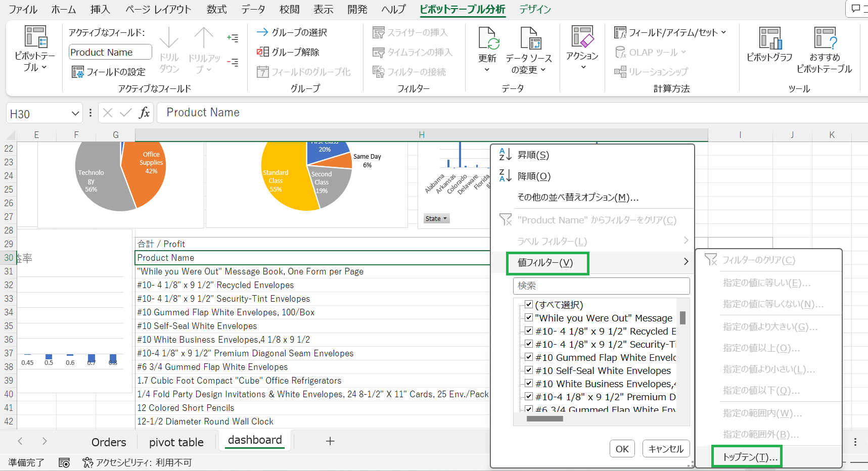The height and width of the screenshot is (471, 868).
Task: Click the formula bar confirm checkmark
Action: (x=126, y=113)
